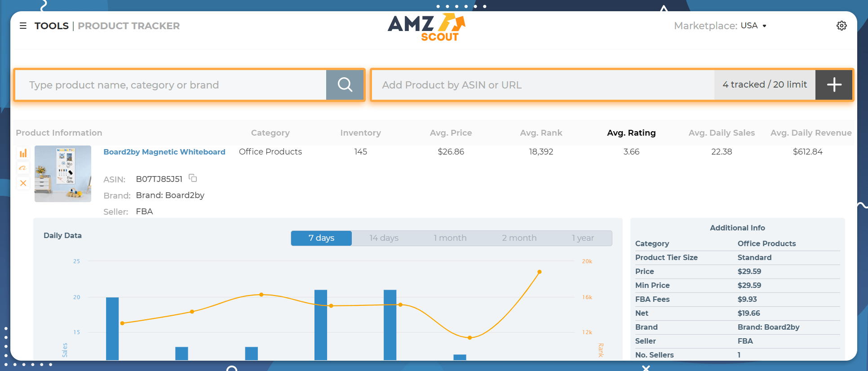
Task: Switch to the 2 month tab
Action: [519, 238]
